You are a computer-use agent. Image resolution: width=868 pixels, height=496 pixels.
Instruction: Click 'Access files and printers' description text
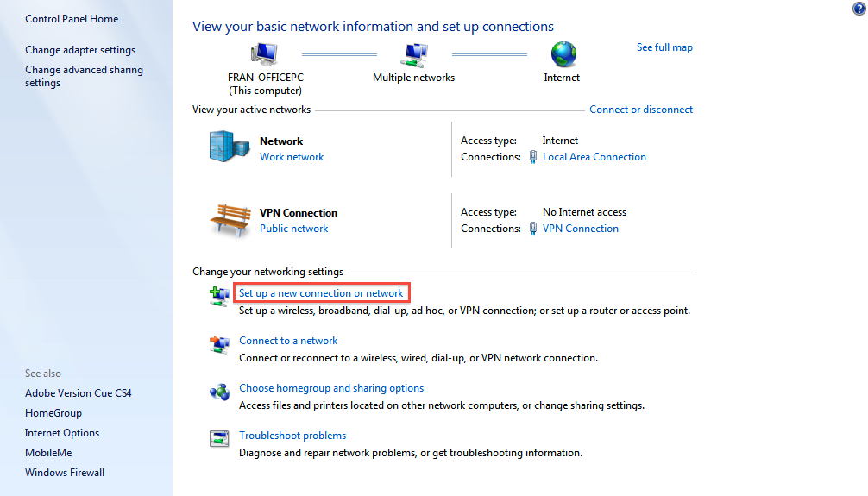point(442,405)
